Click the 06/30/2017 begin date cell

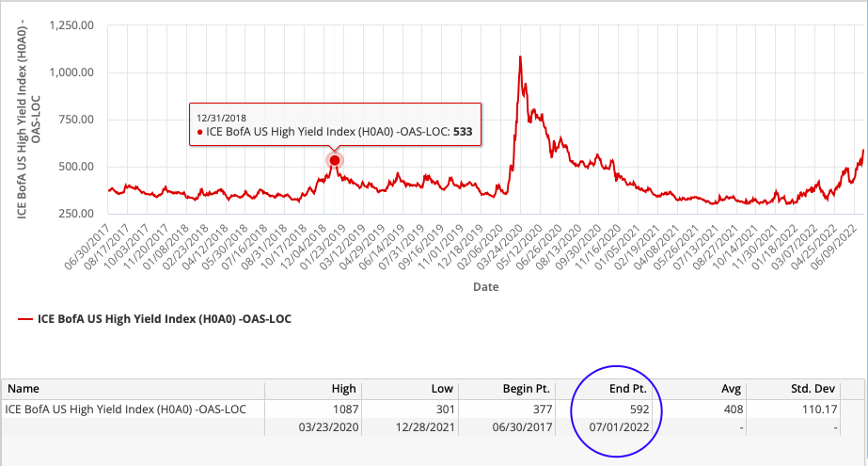(x=507, y=427)
